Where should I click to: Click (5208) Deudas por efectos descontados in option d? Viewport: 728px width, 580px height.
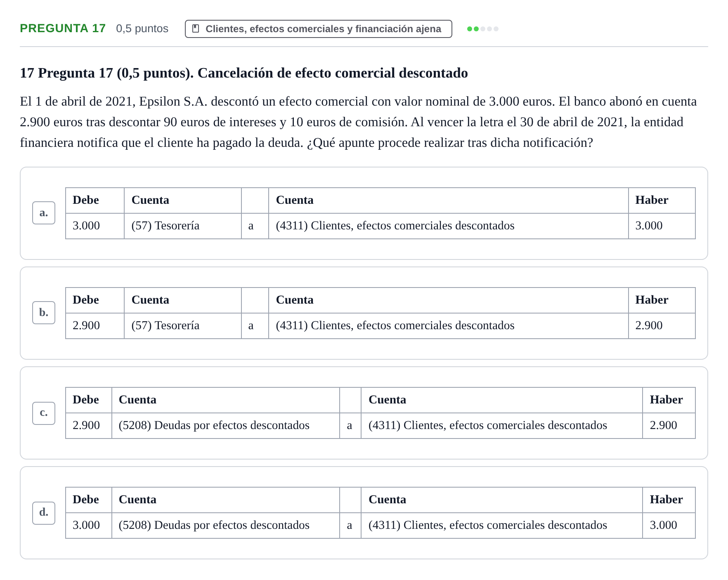tap(226, 525)
